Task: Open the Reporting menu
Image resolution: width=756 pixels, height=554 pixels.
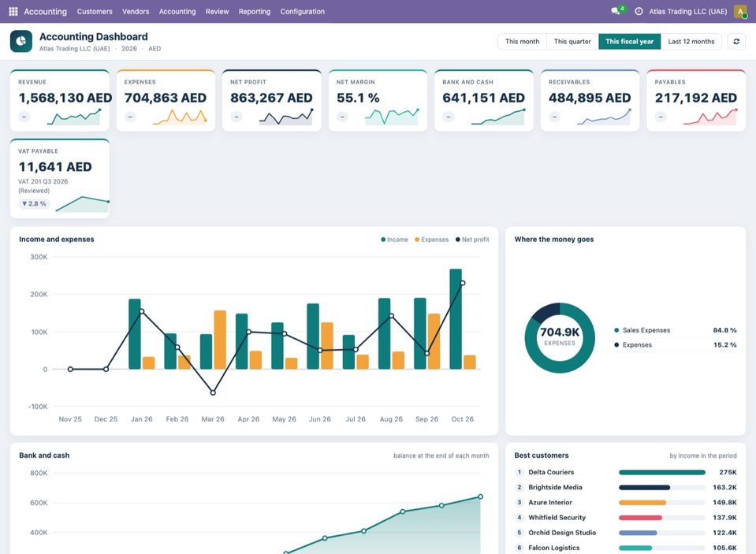Action: 254,11
